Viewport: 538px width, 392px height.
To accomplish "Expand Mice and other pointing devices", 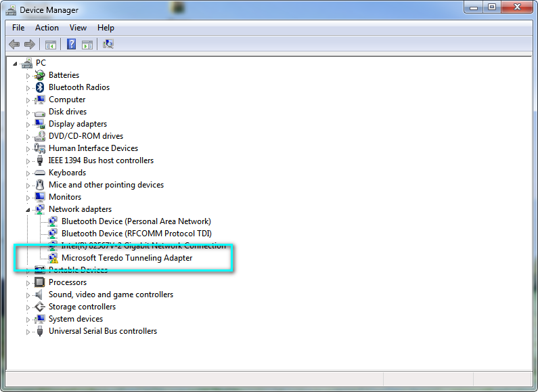I will pyautogui.click(x=28, y=186).
